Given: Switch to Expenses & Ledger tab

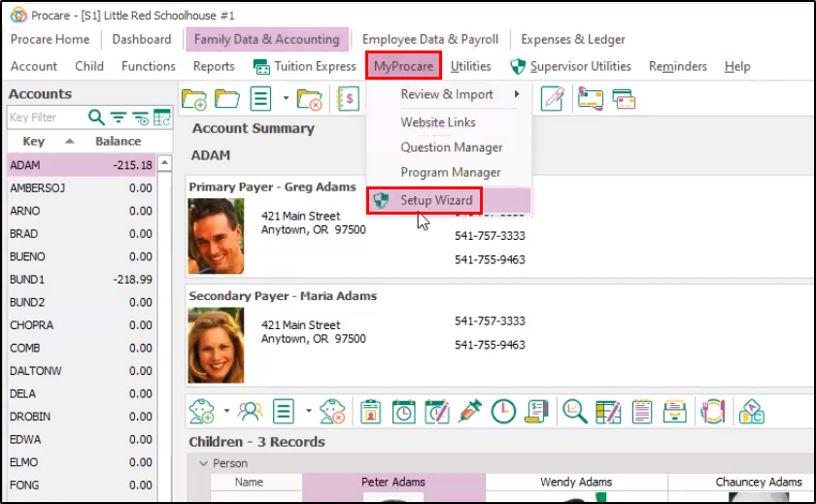Looking at the screenshot, I should coord(573,40).
